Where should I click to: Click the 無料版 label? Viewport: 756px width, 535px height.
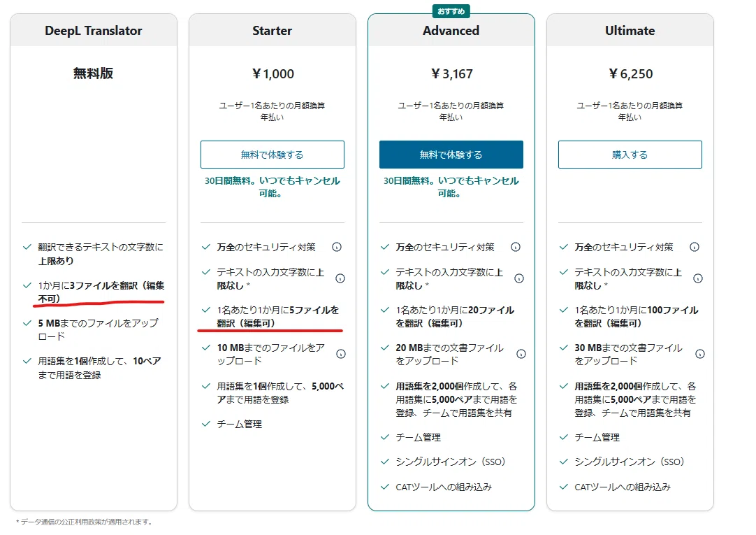click(94, 73)
